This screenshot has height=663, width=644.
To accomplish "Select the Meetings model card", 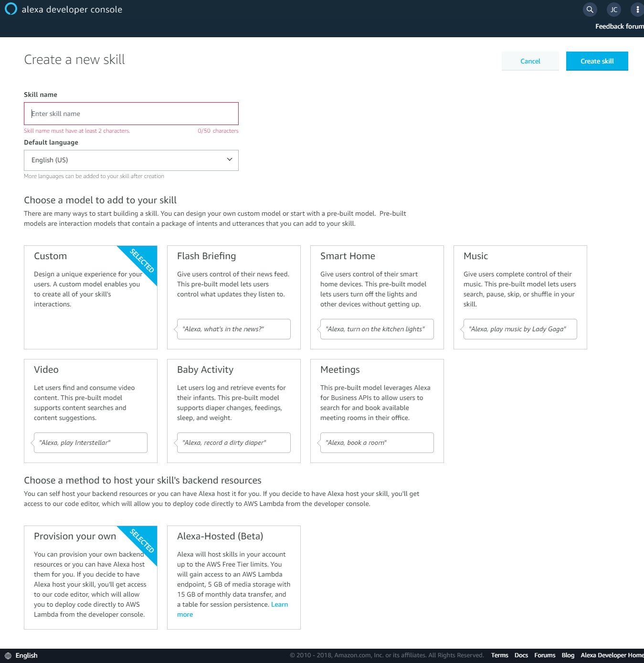I will [x=377, y=411].
